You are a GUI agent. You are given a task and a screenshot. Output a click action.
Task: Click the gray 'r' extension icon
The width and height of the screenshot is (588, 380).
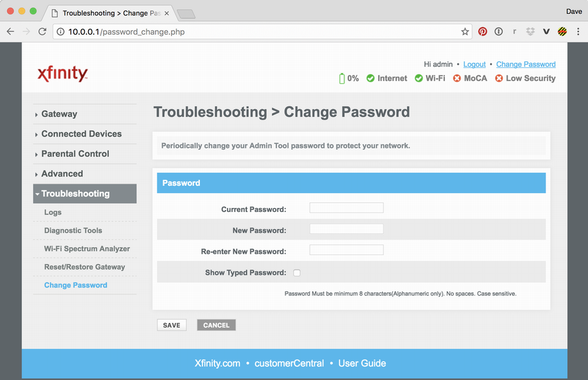pyautogui.click(x=515, y=31)
